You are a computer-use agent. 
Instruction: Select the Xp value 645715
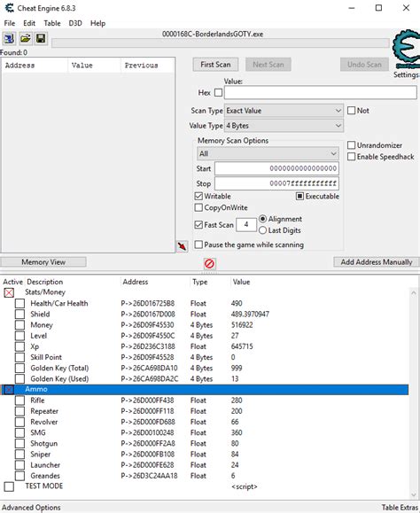pos(242,346)
